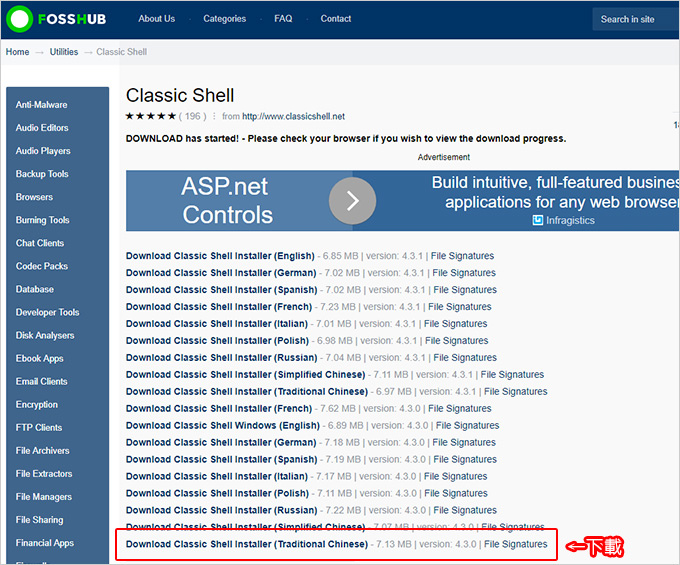Open File Signatures for Windows (English) 4.3.0
Screen dimensions: 680x565
tap(468, 425)
